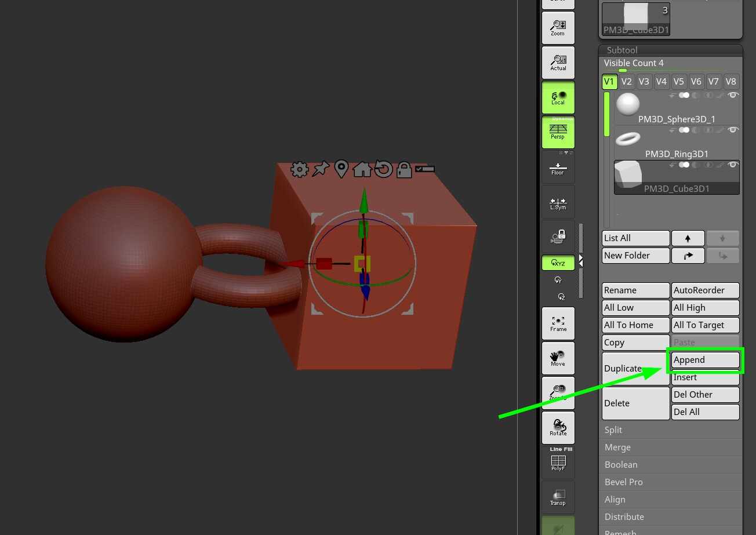Click the gizmo padlock icon
Viewport: 756px width, 535px height.
(404, 169)
